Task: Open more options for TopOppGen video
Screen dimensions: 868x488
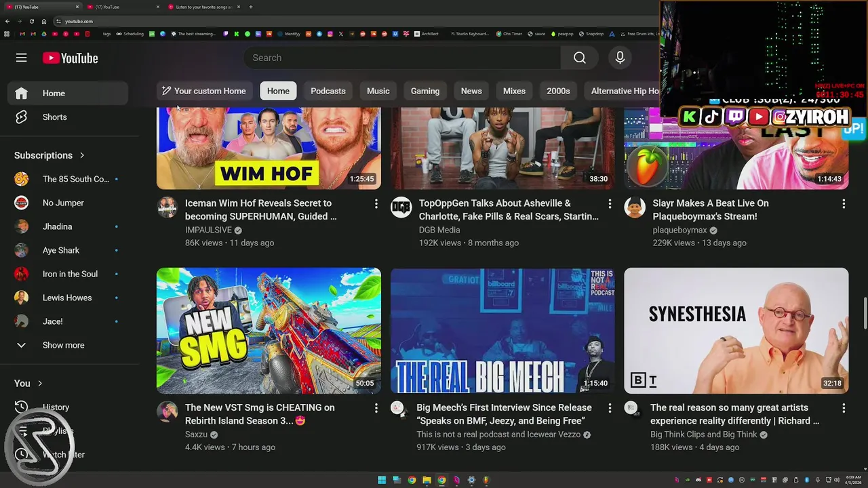Action: point(610,204)
